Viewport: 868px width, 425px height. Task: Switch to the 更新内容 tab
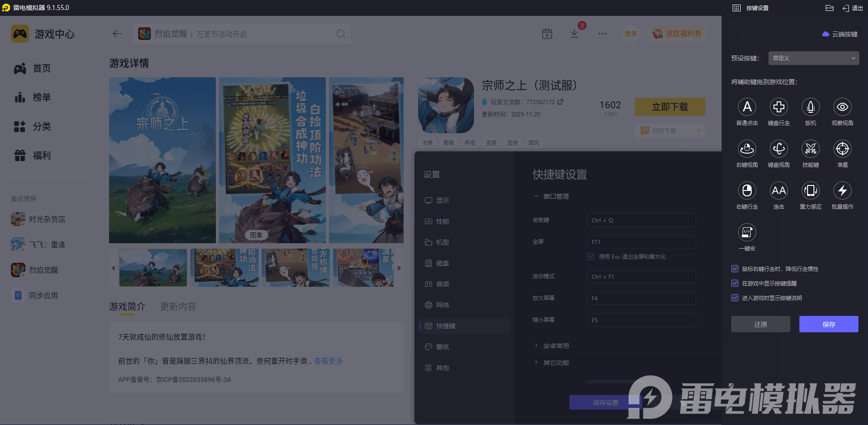coord(178,306)
